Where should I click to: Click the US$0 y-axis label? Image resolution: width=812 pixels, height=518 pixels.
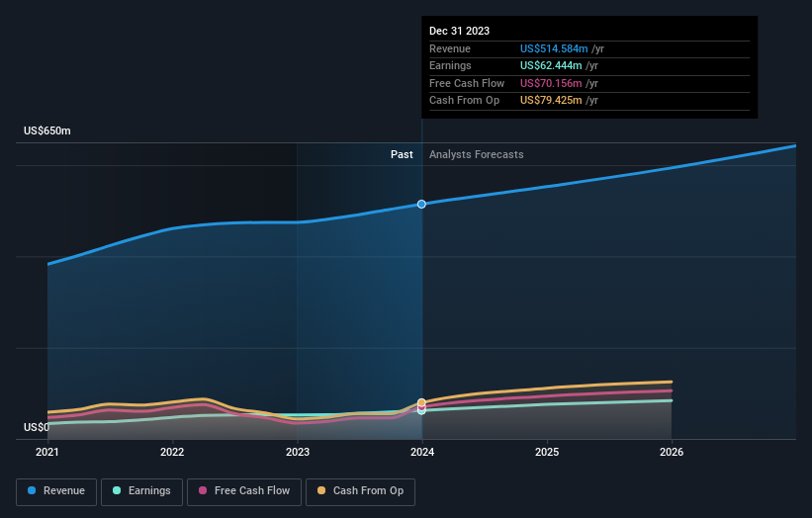pos(37,427)
